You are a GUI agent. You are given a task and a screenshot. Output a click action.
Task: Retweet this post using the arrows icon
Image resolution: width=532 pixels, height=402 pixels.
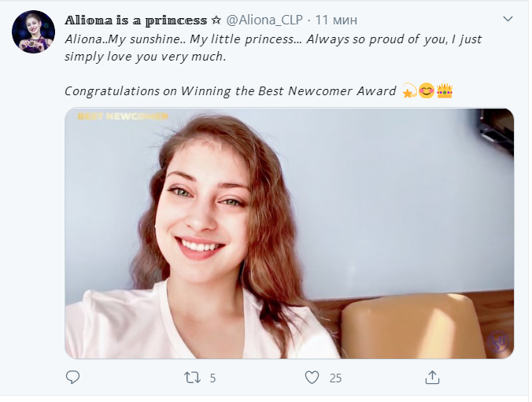[x=192, y=378]
